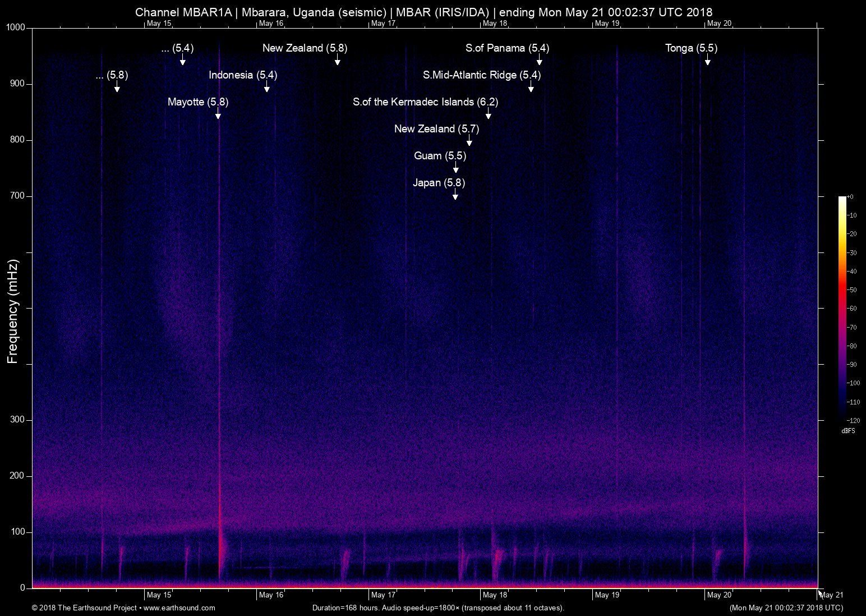866x616 pixels.
Task: Click the arrow under the Tonga (5.5) label
Action: (708, 61)
